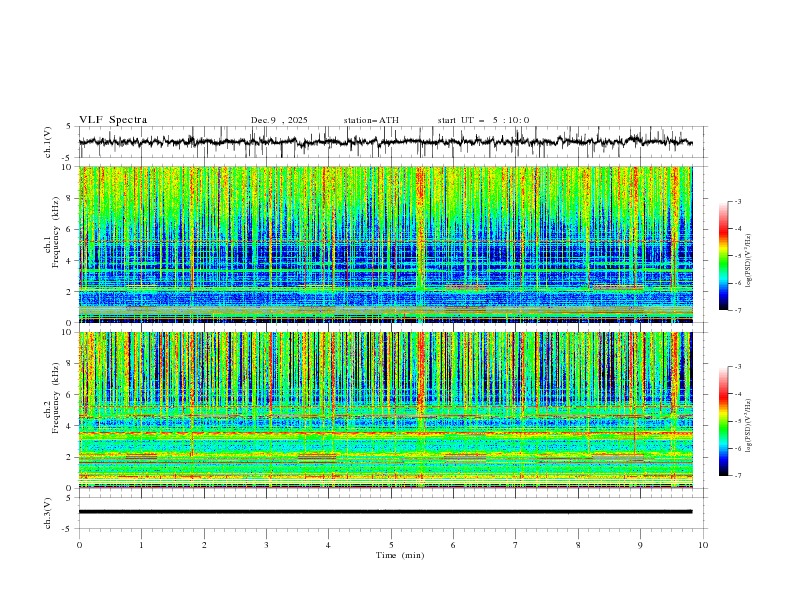The width and height of the screenshot is (792, 612).
Task: Click the ch.3(V) flat waveform line
Action: click(386, 511)
